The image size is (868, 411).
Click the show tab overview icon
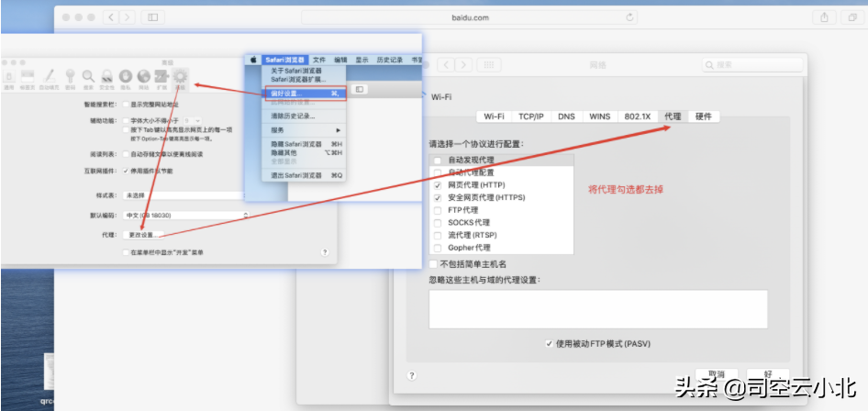point(852,17)
